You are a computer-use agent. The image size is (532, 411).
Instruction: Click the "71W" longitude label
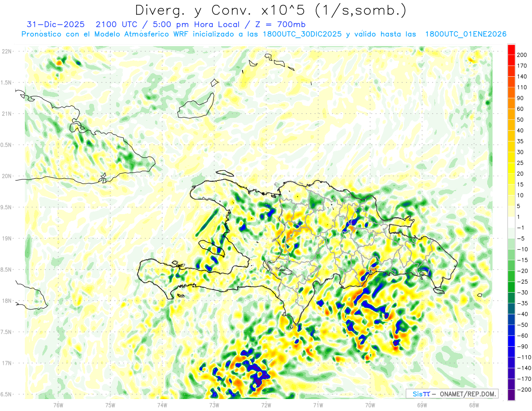318,405
